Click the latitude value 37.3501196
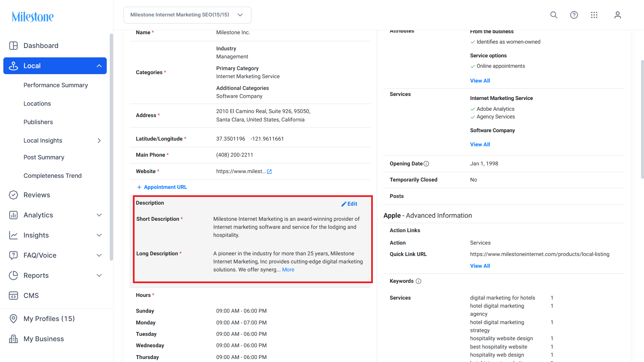Image resolution: width=644 pixels, height=362 pixels. [x=231, y=139]
